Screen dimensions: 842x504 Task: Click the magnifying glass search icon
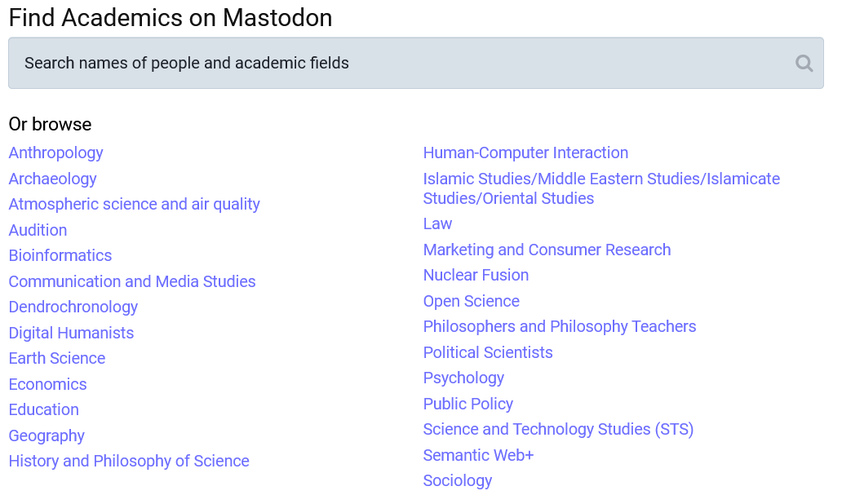pyautogui.click(x=804, y=64)
